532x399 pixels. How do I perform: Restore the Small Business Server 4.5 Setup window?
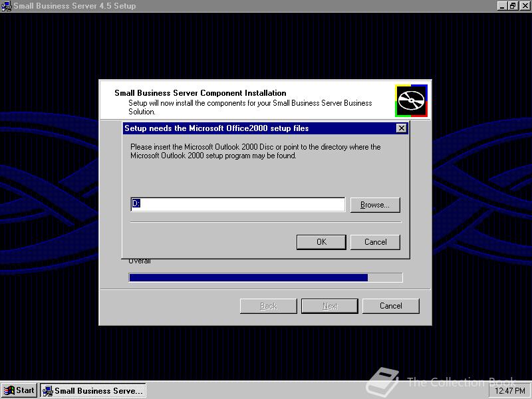(x=513, y=6)
